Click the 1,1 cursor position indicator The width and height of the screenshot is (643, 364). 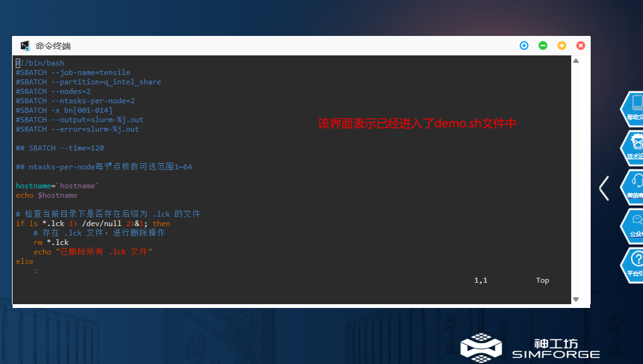tap(481, 280)
